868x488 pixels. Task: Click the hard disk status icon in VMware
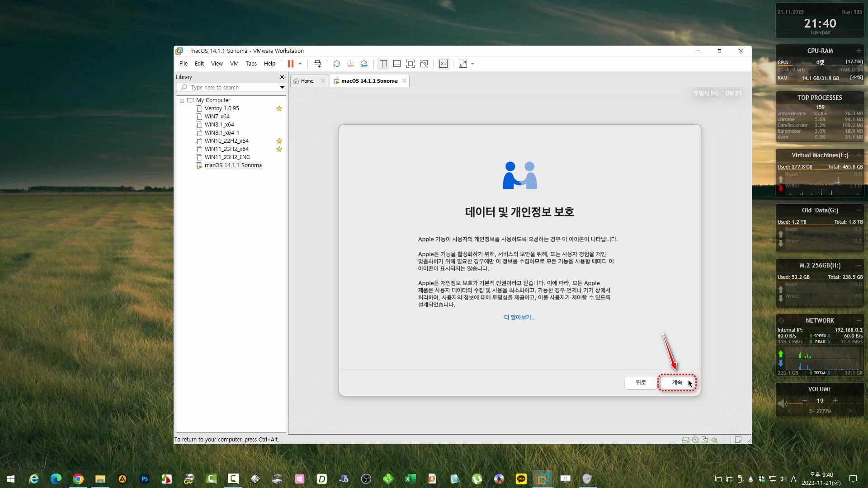click(x=685, y=440)
